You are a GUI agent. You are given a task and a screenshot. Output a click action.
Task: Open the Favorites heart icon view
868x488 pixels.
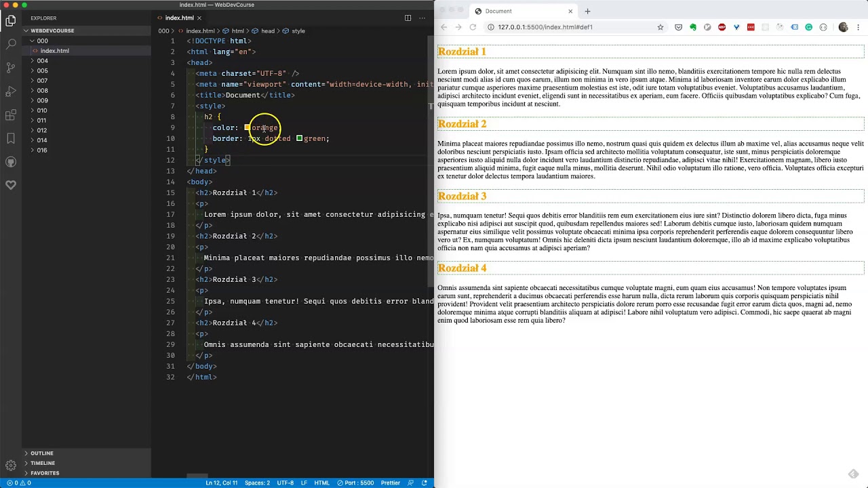(11, 185)
